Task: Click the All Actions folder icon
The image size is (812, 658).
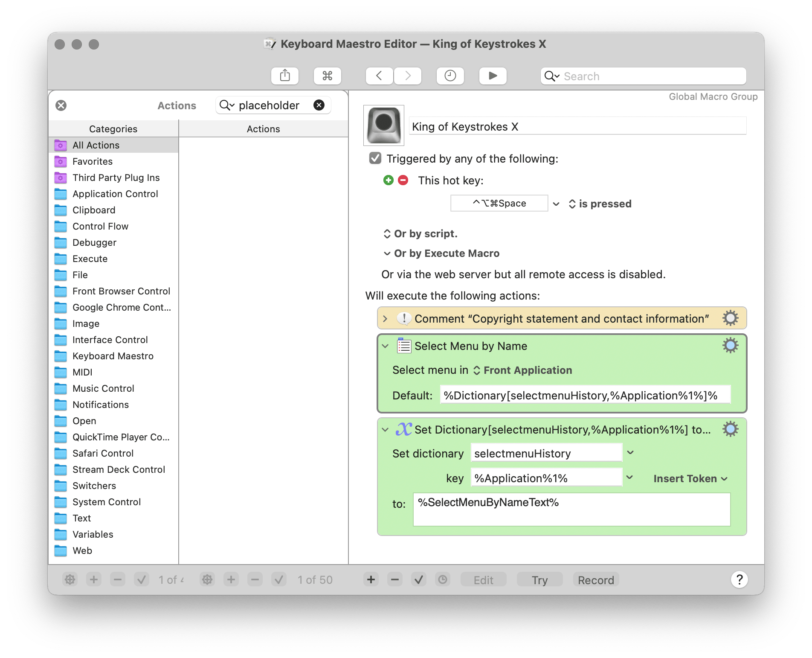Action: [61, 146]
